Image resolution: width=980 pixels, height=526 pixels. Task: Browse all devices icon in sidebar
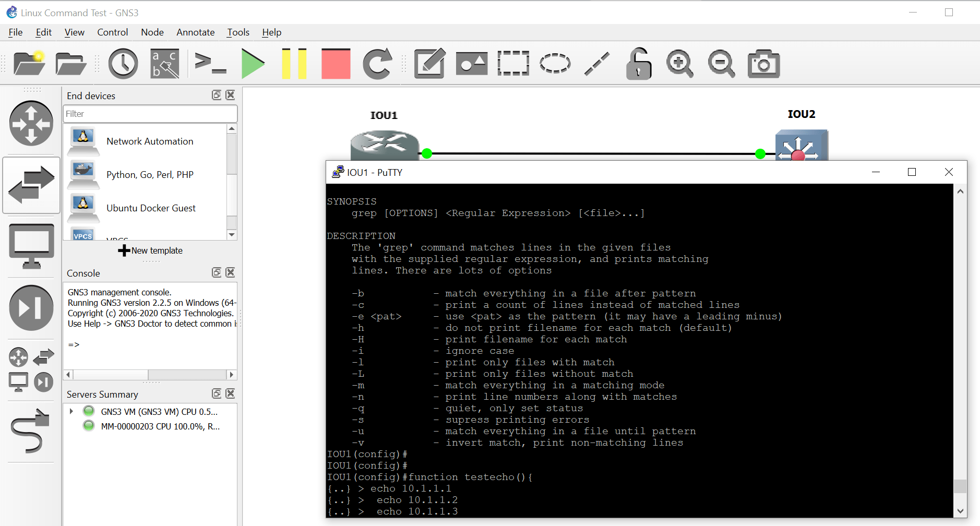pyautogui.click(x=31, y=369)
